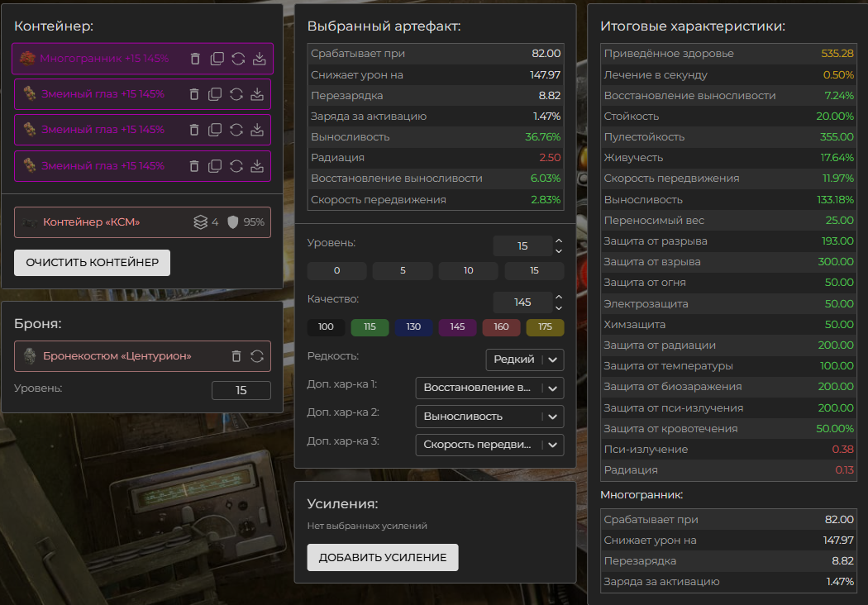The height and width of the screenshot is (605, 868).
Task: Click ОЧИСТИТЬ КОНТЕЙНЕР button
Action: tap(92, 262)
